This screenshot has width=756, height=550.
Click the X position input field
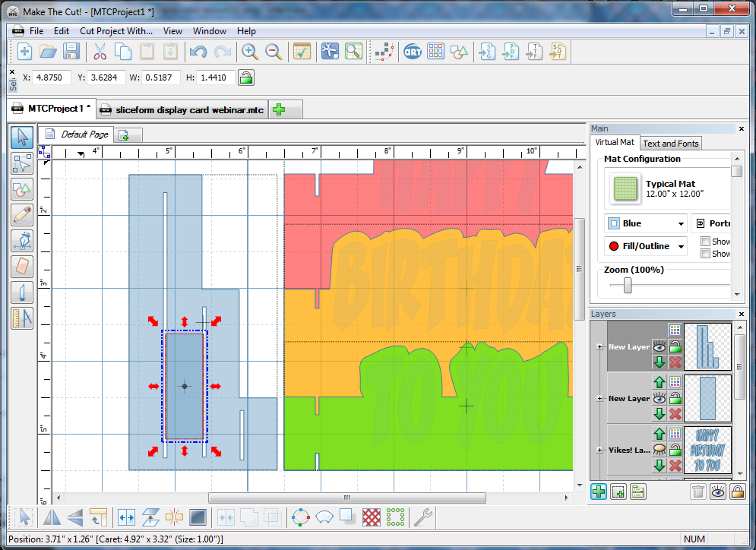52,77
